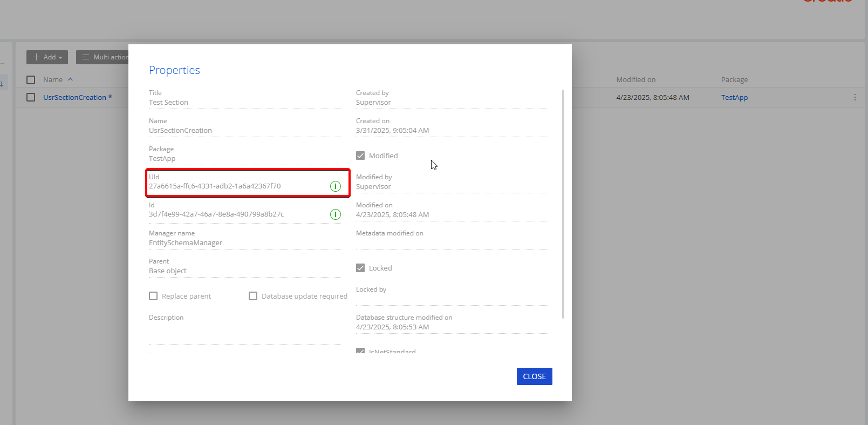Viewport: 868px width, 425px height.
Task: Toggle the Locked checkbox
Action: [360, 268]
